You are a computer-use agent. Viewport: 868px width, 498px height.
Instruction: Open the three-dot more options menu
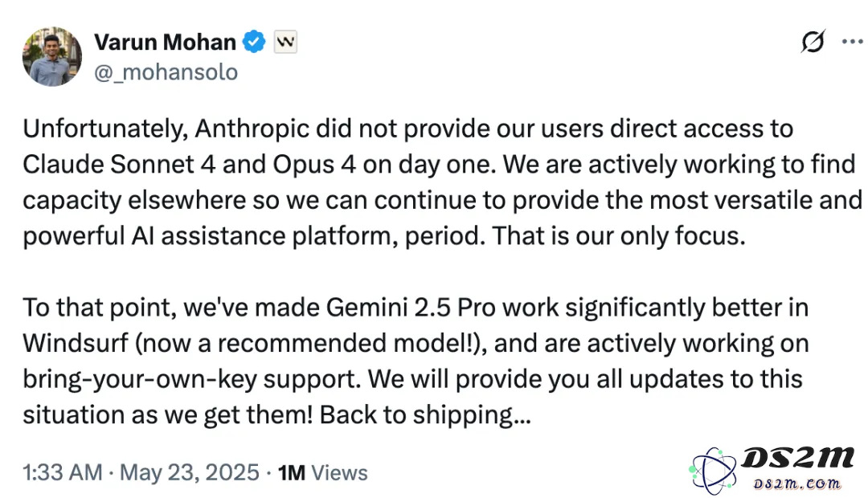click(853, 41)
